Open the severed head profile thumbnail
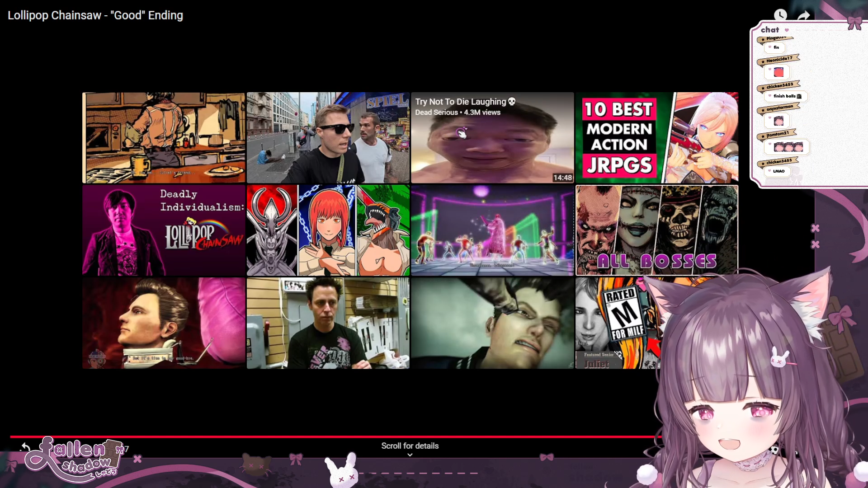 coord(164,323)
